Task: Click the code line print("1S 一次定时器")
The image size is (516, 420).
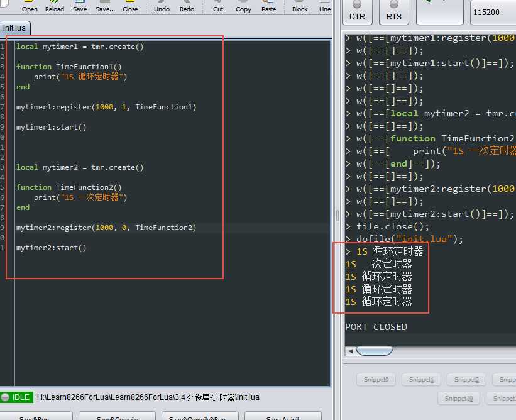Action: (80, 197)
